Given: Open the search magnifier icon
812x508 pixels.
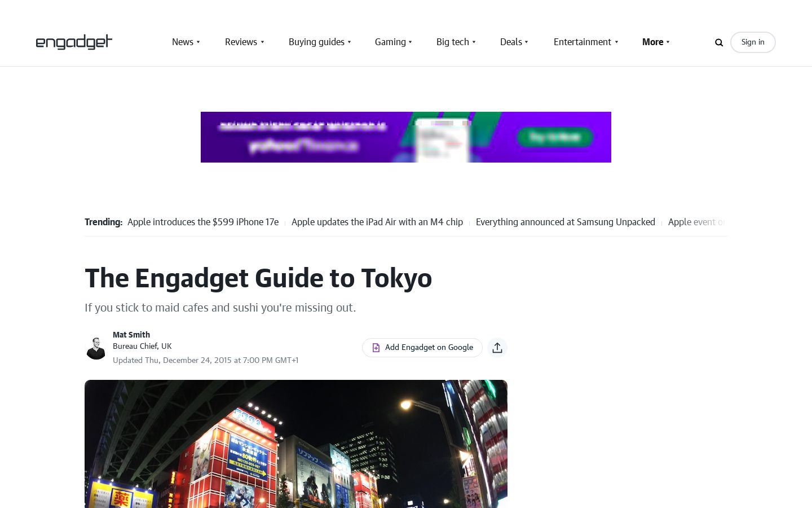Looking at the screenshot, I should (719, 42).
